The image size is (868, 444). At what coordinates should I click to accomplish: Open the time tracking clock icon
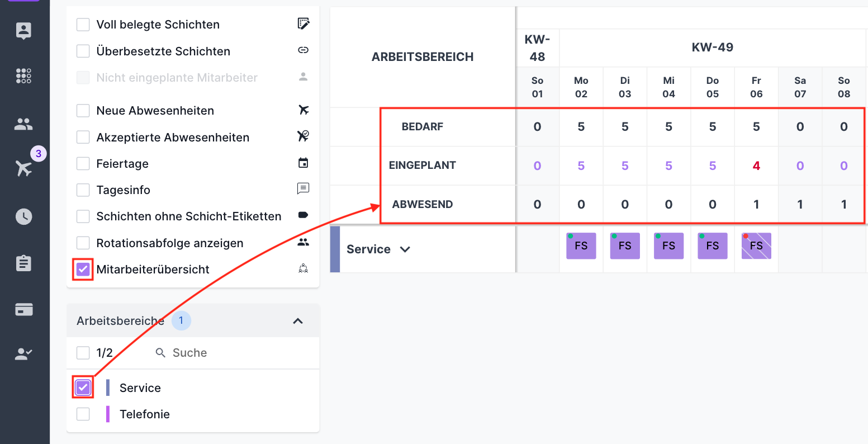coord(23,216)
